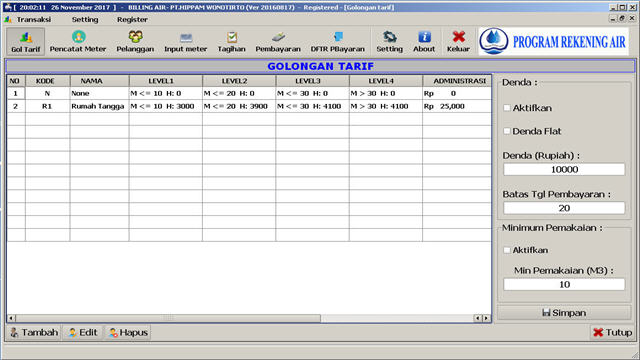Viewport: 640px width, 360px height.
Task: Click cell 'M <= 10 H: 3000'
Action: pos(165,106)
